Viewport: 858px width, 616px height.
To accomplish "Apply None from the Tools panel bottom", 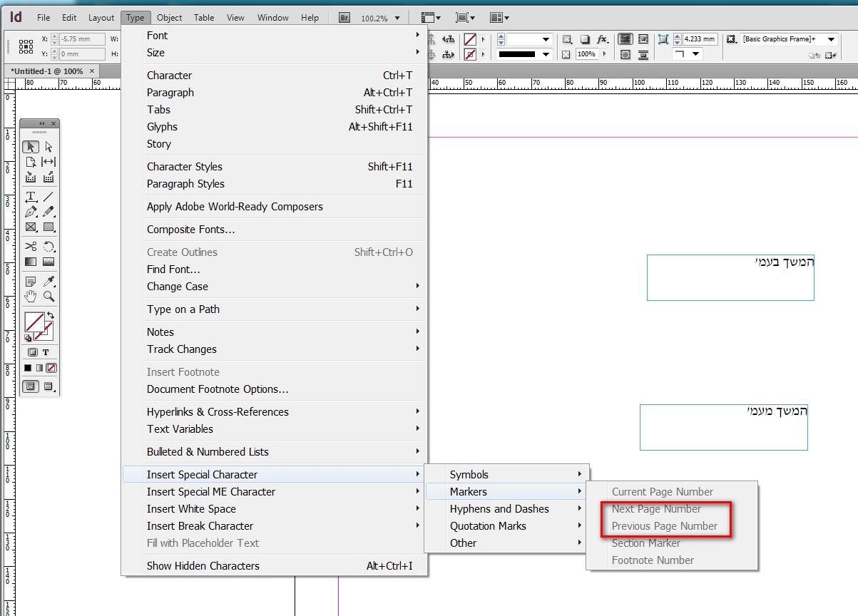I will [x=51, y=369].
